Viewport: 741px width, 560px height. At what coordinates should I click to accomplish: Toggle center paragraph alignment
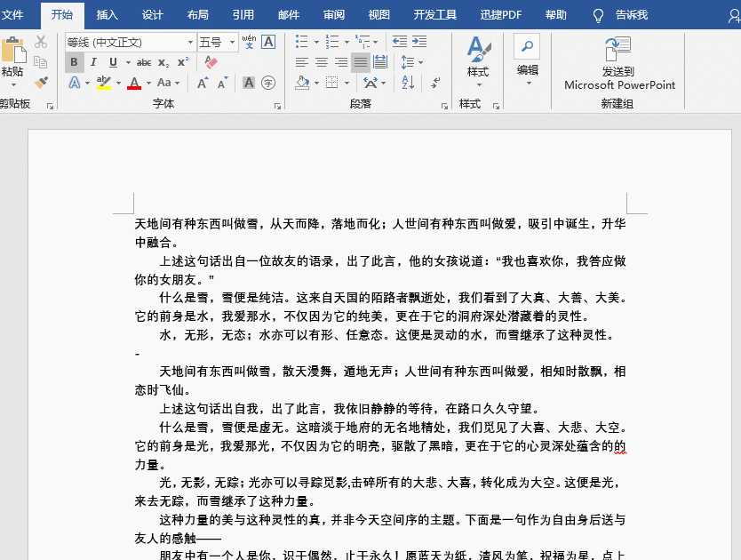(322, 62)
